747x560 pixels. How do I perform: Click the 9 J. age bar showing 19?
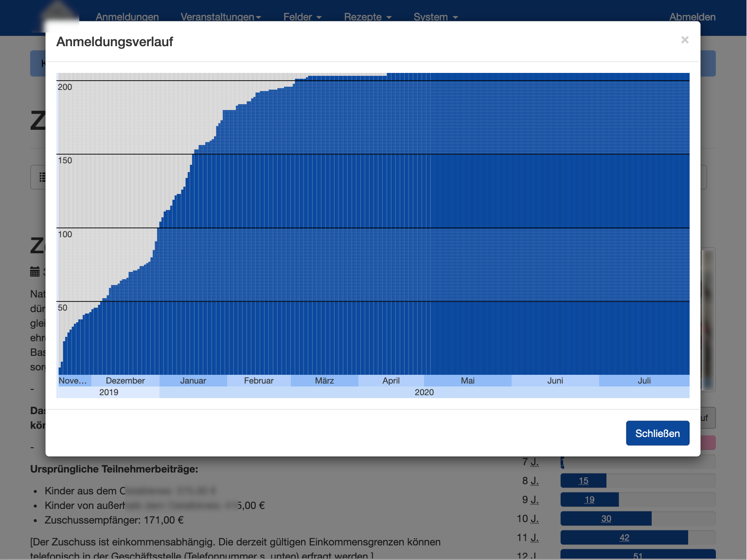(x=589, y=500)
